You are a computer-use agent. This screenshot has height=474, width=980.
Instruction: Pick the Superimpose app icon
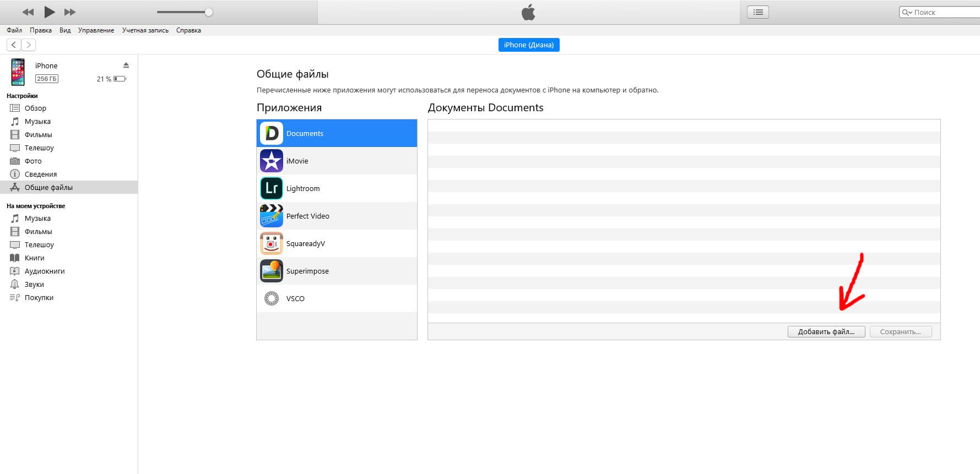[271, 271]
